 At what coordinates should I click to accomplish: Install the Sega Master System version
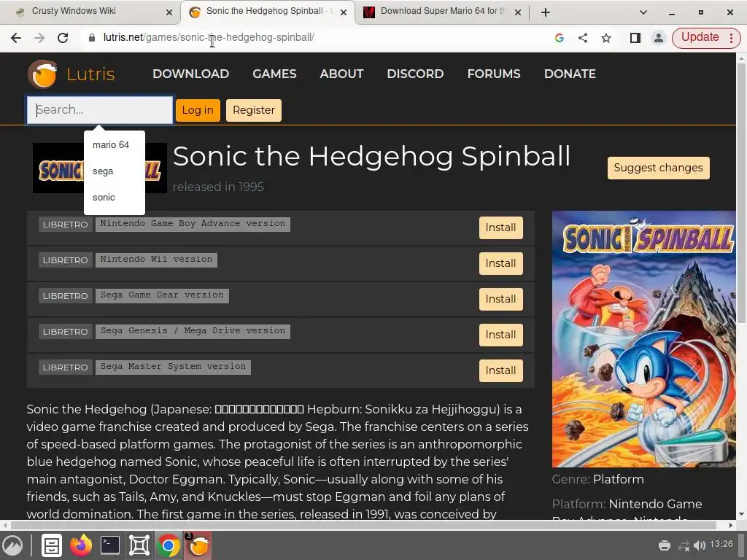[500, 370]
